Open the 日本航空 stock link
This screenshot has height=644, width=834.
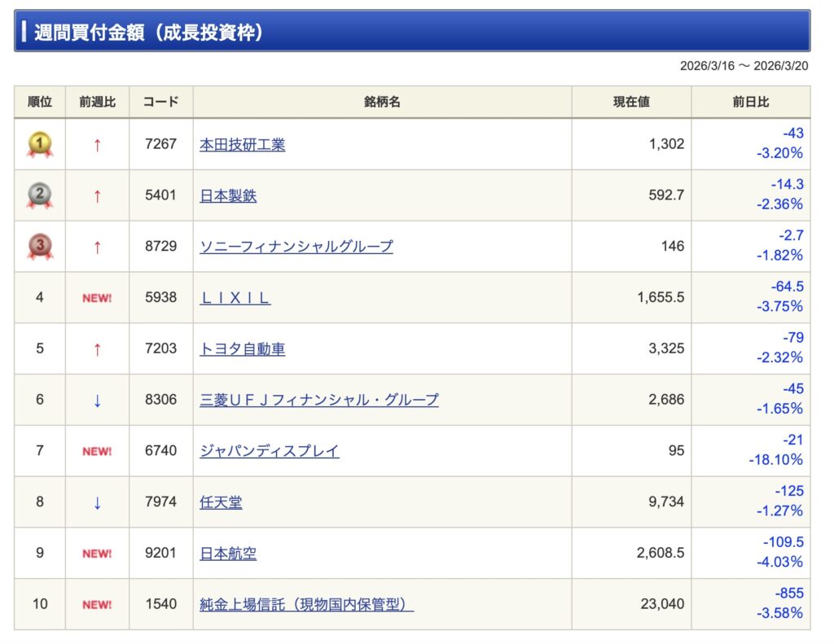coord(228,554)
